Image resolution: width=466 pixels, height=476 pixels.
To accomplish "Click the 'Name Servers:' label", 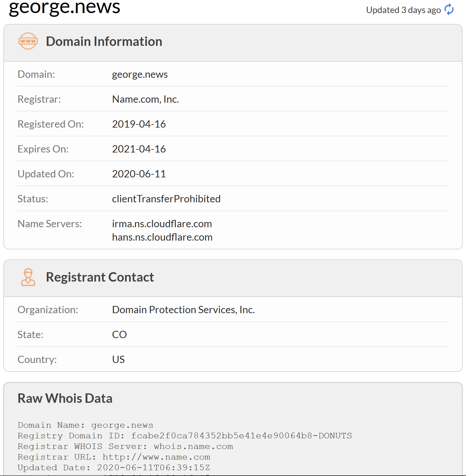I will [x=50, y=224].
